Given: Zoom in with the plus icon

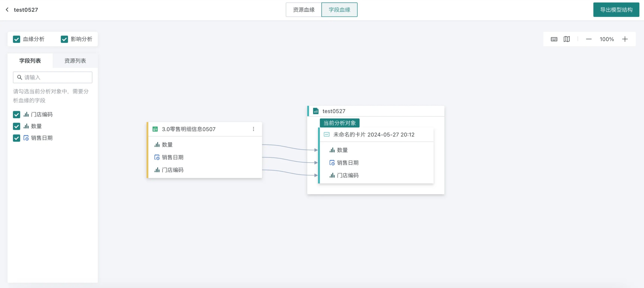Looking at the screenshot, I should click(x=625, y=39).
